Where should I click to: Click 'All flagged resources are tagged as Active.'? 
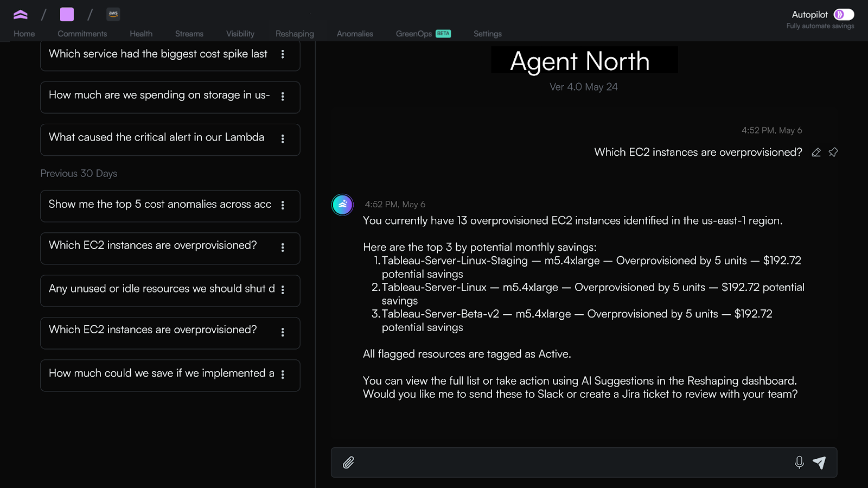click(x=467, y=354)
